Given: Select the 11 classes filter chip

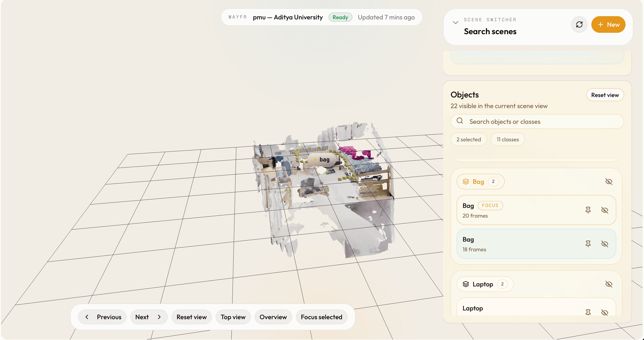Looking at the screenshot, I should pos(507,140).
